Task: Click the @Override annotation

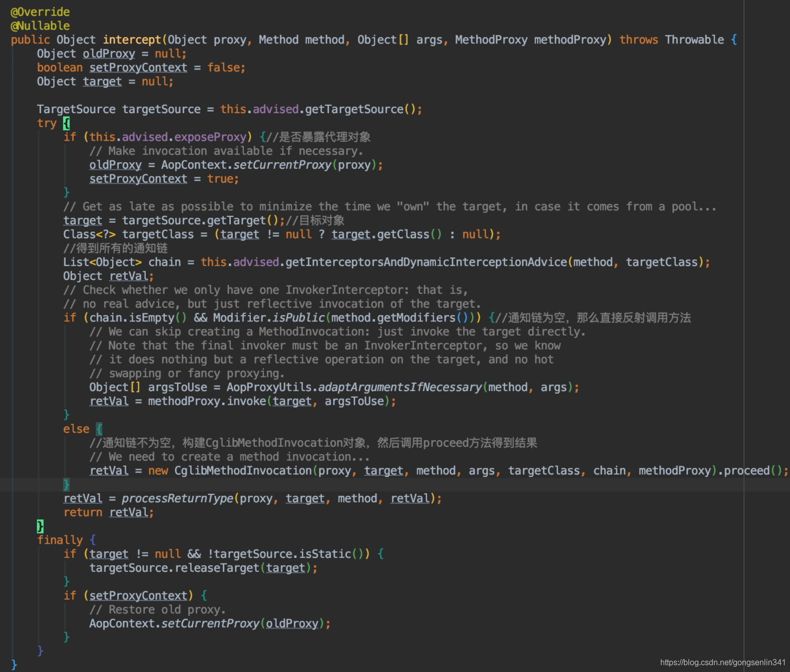Action: point(40,12)
